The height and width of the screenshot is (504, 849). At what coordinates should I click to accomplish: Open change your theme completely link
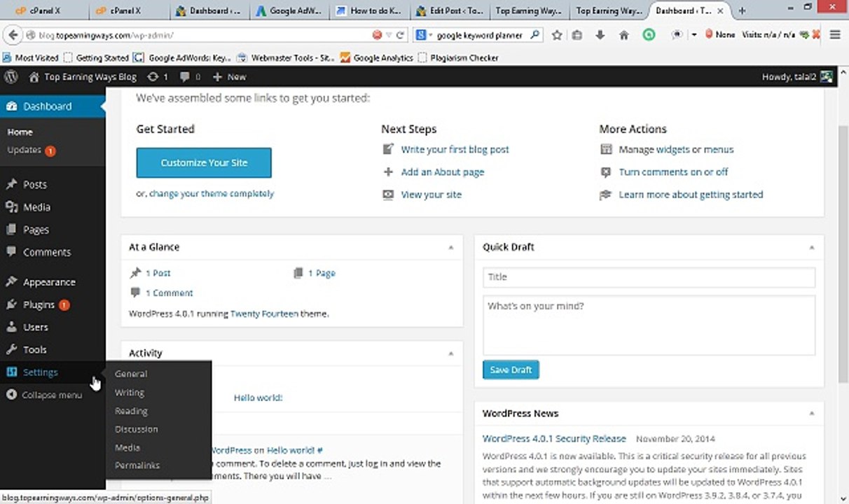[x=212, y=194]
